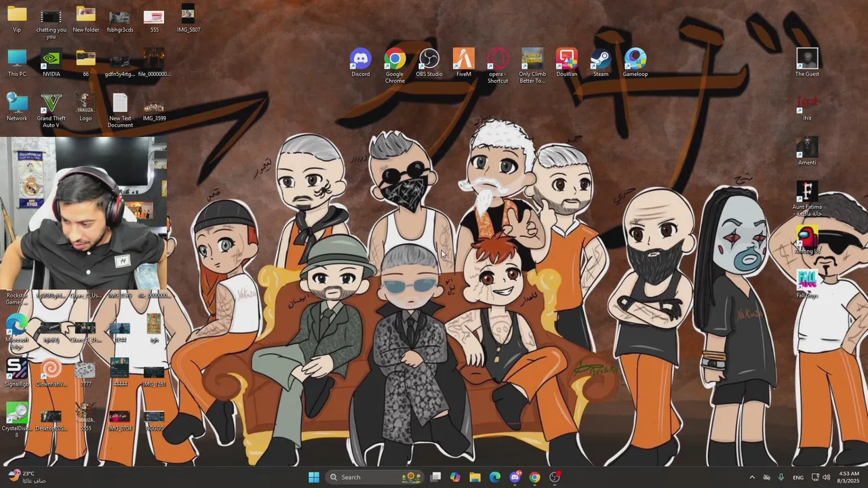Open File Explorer from the taskbar
Viewport: 868px width, 488px height.
pyautogui.click(x=475, y=477)
